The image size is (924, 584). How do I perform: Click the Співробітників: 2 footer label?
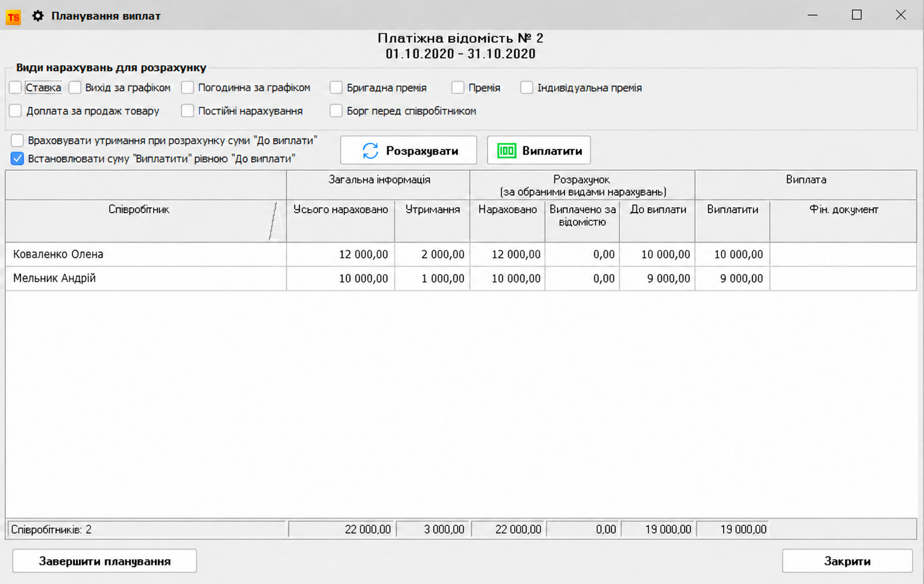(52, 530)
